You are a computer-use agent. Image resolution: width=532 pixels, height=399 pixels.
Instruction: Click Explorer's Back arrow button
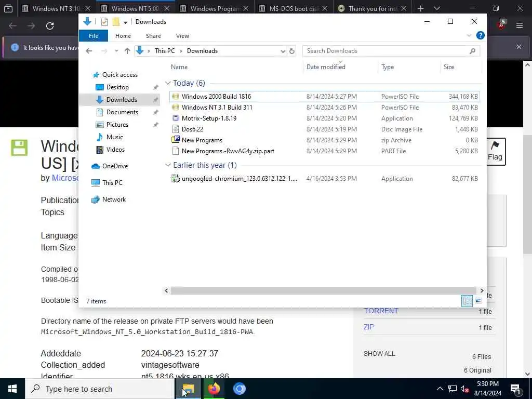89,51
